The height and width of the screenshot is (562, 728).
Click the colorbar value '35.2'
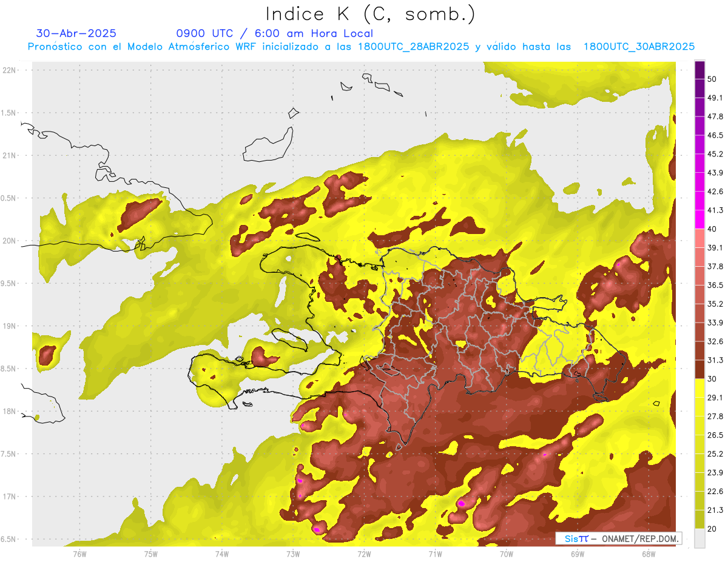point(715,304)
